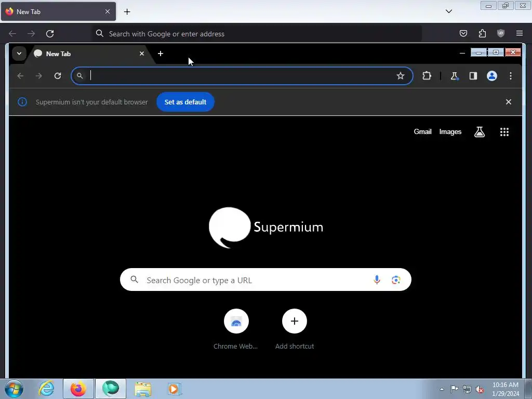Click Set as default button

pos(185,102)
